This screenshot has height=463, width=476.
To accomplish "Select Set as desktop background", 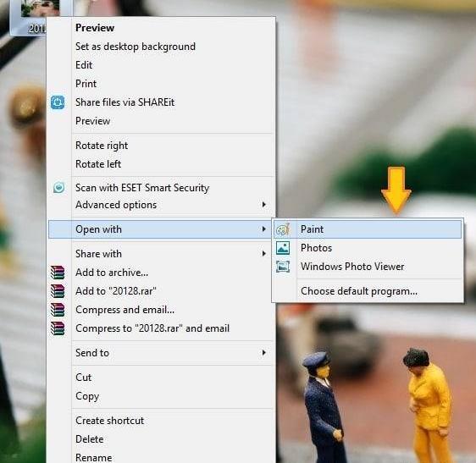I will [x=161, y=47].
